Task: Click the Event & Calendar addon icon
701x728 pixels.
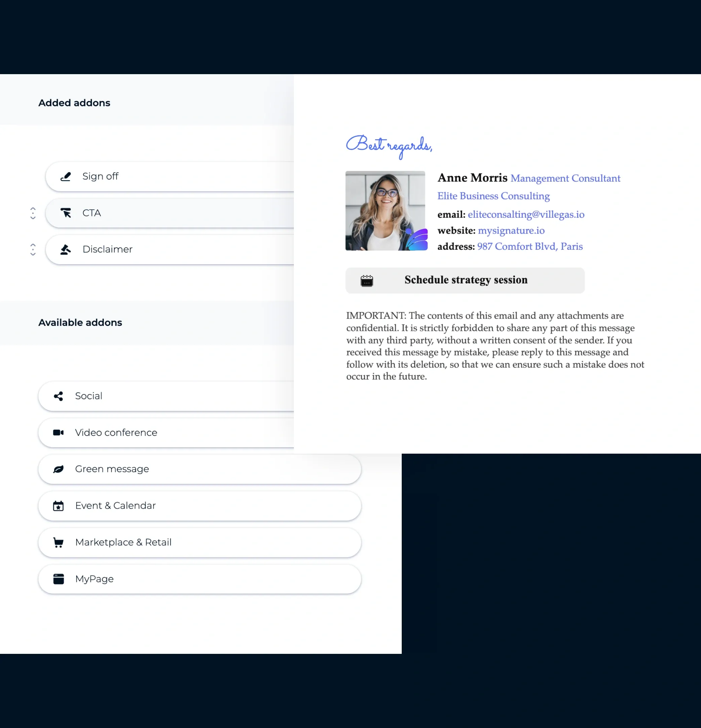Action: (58, 506)
